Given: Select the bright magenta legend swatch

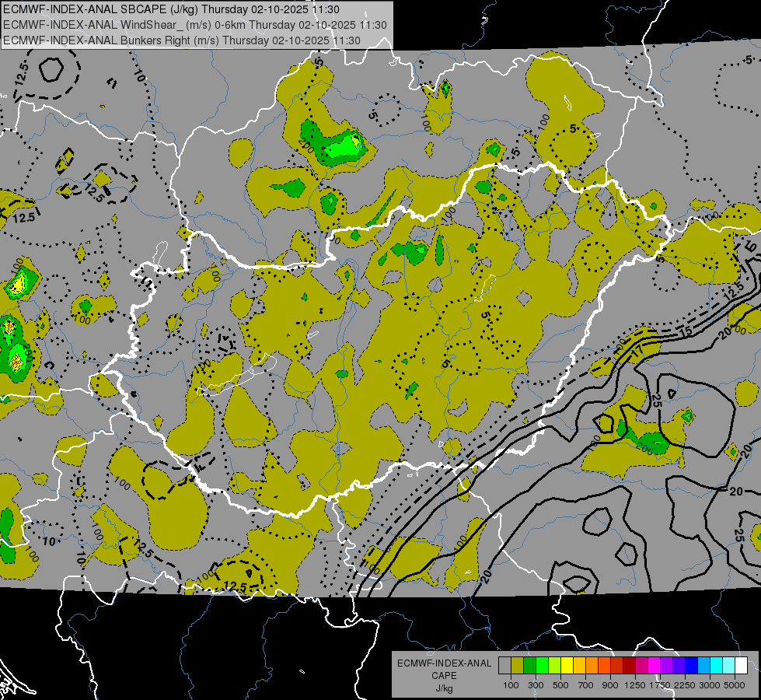Looking at the screenshot, I should [655, 666].
